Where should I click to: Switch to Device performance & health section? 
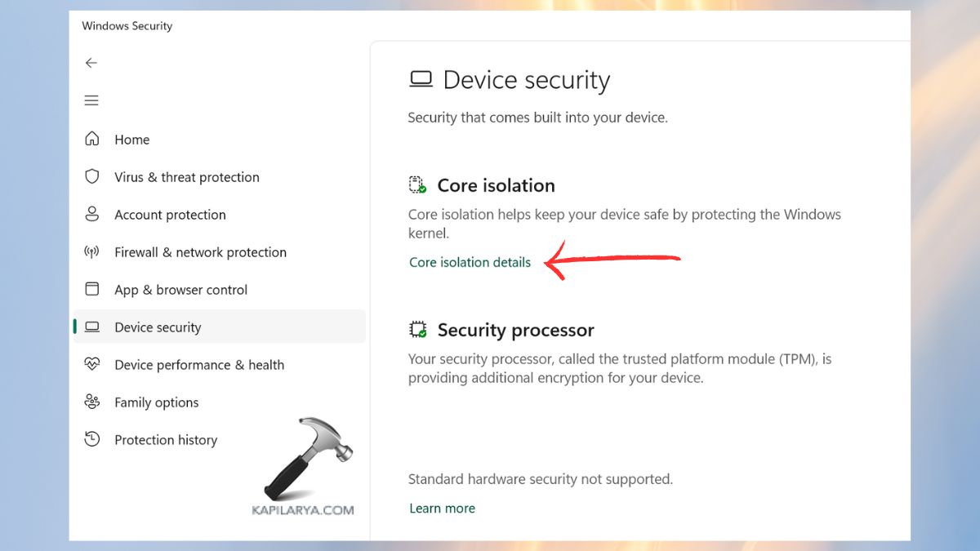click(198, 364)
